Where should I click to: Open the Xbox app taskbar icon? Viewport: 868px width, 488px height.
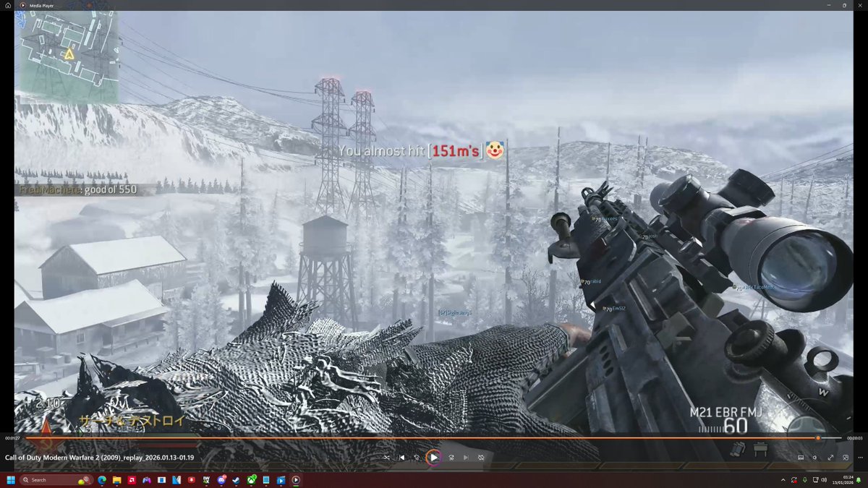pyautogui.click(x=251, y=480)
